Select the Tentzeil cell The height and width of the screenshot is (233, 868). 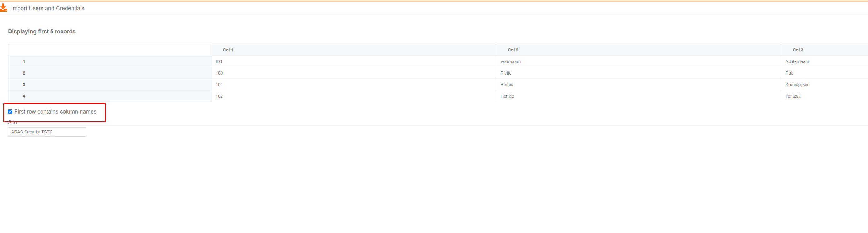pyautogui.click(x=825, y=96)
